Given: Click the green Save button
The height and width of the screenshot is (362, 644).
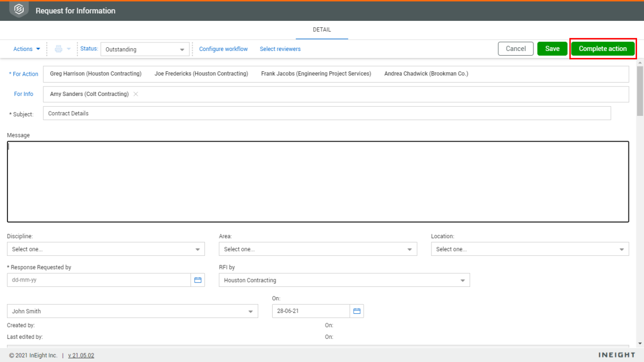Looking at the screenshot, I should 552,49.
